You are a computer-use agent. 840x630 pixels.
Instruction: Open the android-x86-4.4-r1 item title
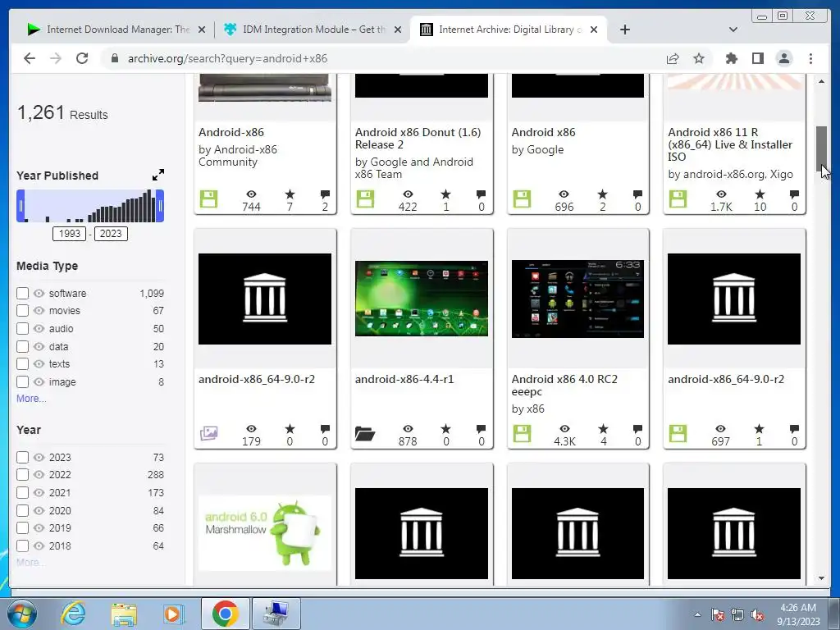click(404, 379)
